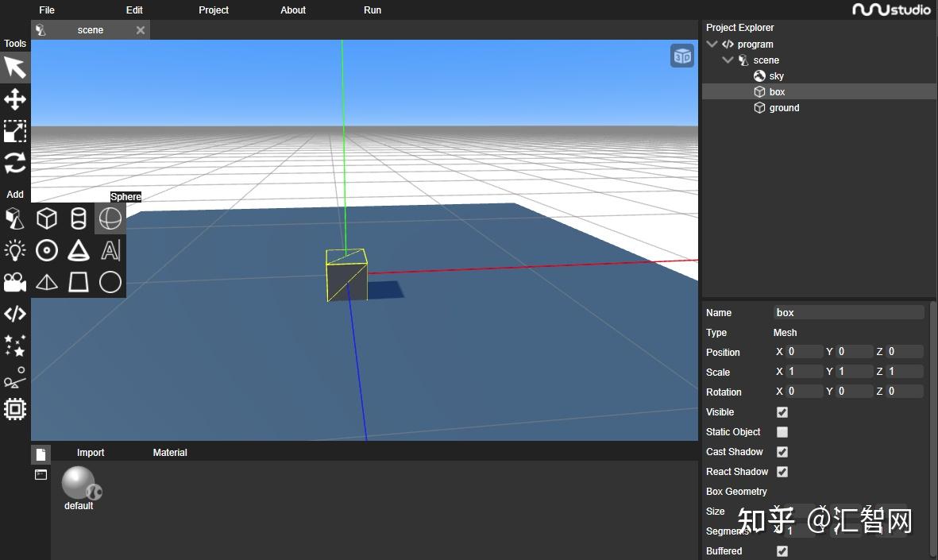Collapse the scene node in Project Explorer

728,60
